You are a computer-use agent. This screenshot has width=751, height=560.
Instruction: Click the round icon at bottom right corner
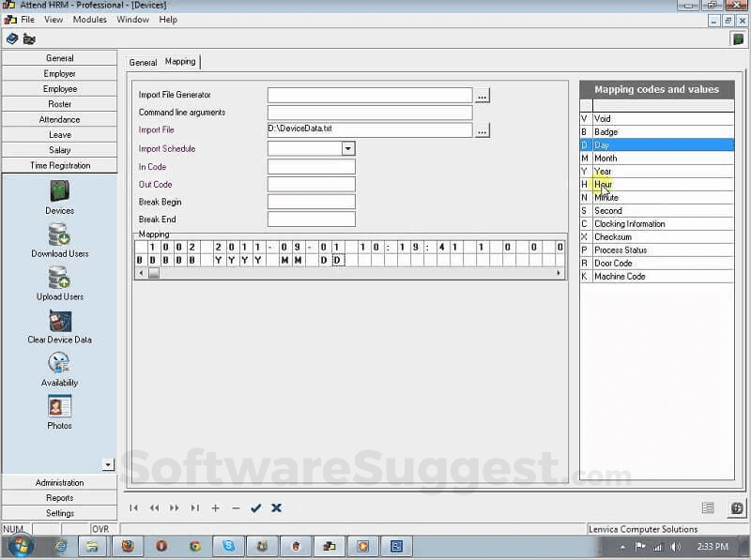pyautogui.click(x=737, y=507)
